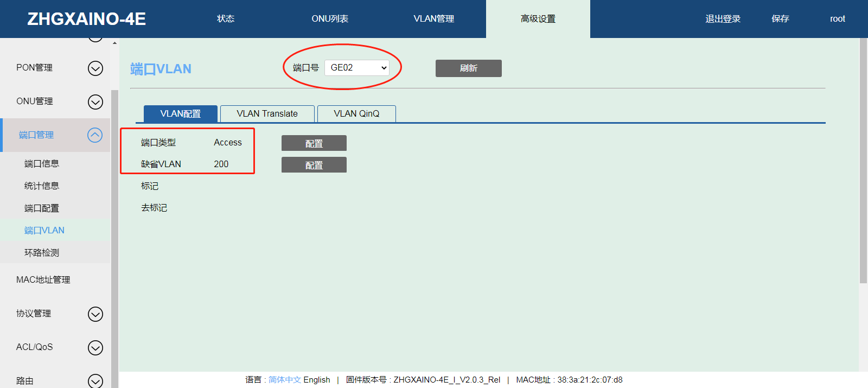Collapse the 端口管理 chevron icon
The height and width of the screenshot is (388, 868).
[95, 135]
